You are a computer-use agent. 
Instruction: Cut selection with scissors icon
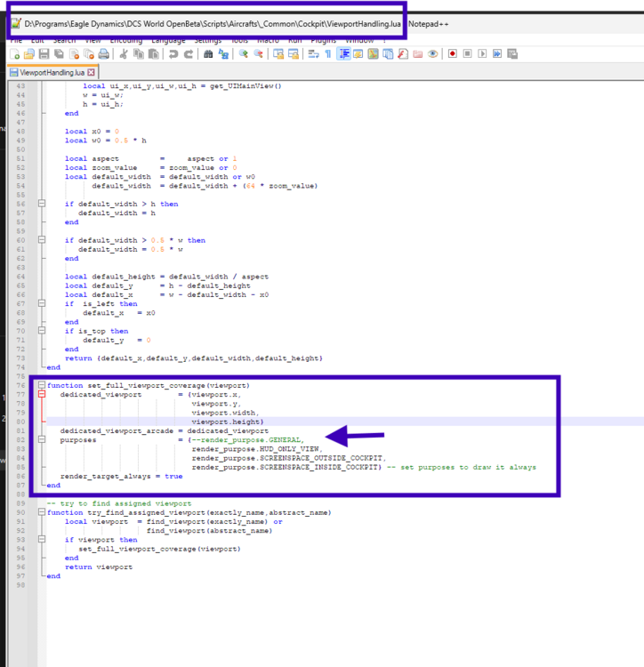(x=124, y=54)
